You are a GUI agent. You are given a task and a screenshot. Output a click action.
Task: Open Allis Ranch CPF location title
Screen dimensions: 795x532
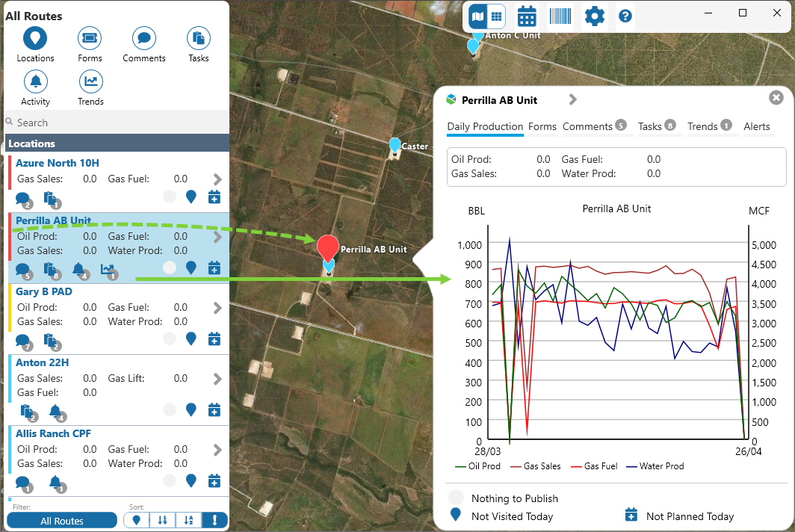point(53,433)
